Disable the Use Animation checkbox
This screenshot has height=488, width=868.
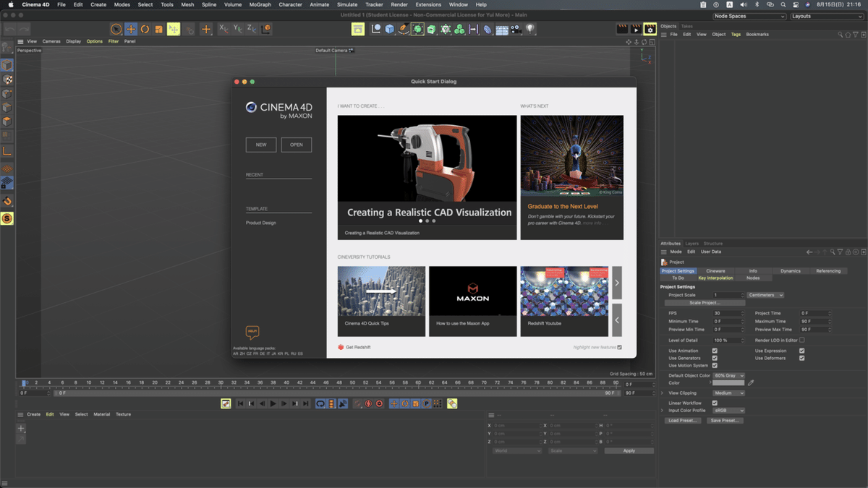[x=715, y=351]
